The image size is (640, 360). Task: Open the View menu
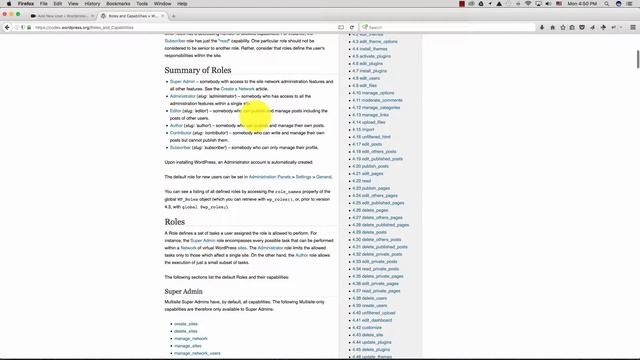coord(73,4)
